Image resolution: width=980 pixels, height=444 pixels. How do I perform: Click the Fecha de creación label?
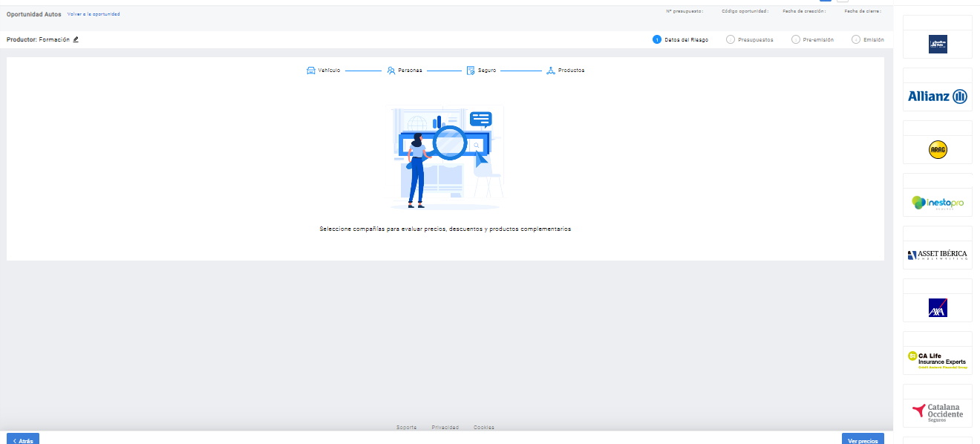[x=804, y=11]
